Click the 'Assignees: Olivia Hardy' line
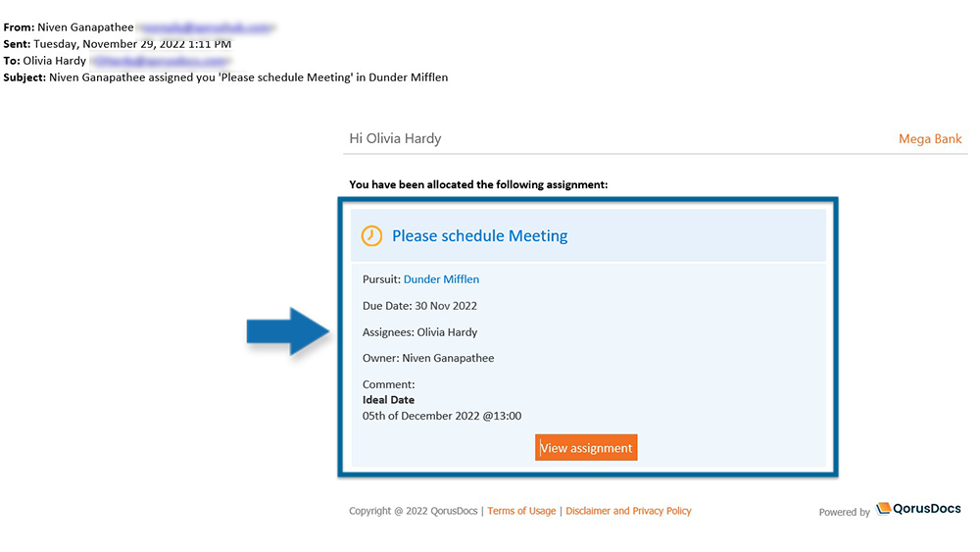The height and width of the screenshot is (552, 980). 419,332
